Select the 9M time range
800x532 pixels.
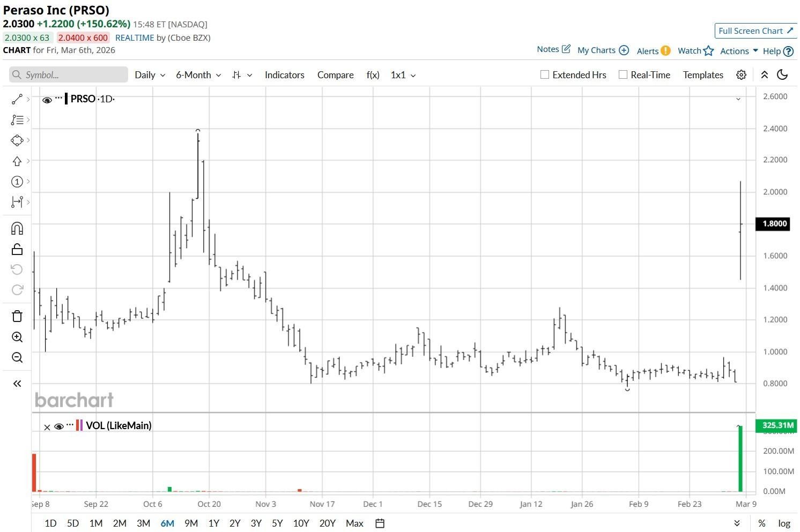[x=191, y=523]
